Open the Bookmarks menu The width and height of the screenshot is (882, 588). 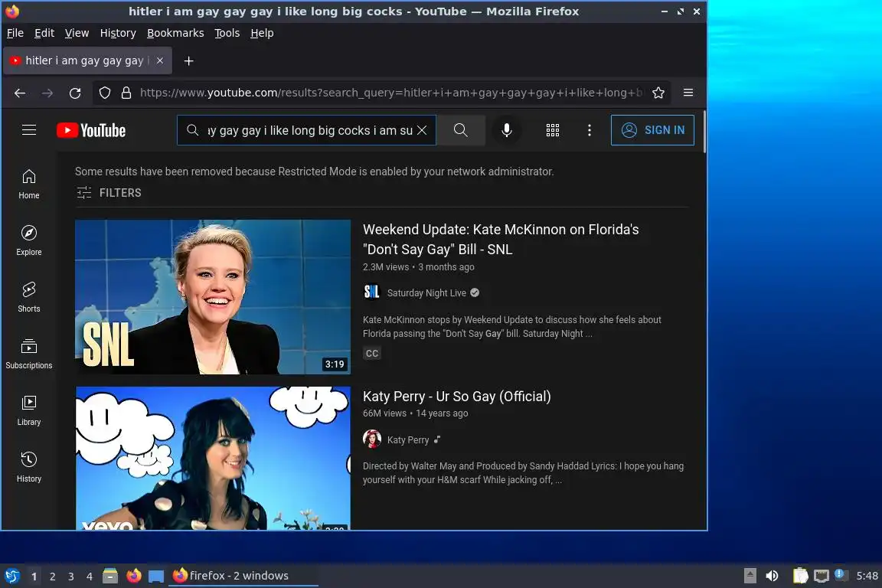175,33
